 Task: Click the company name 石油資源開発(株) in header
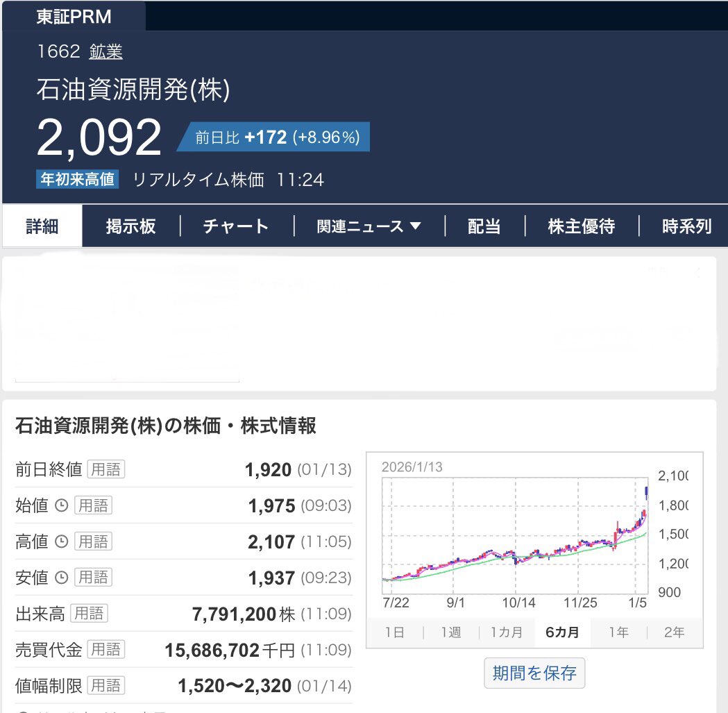point(133,90)
